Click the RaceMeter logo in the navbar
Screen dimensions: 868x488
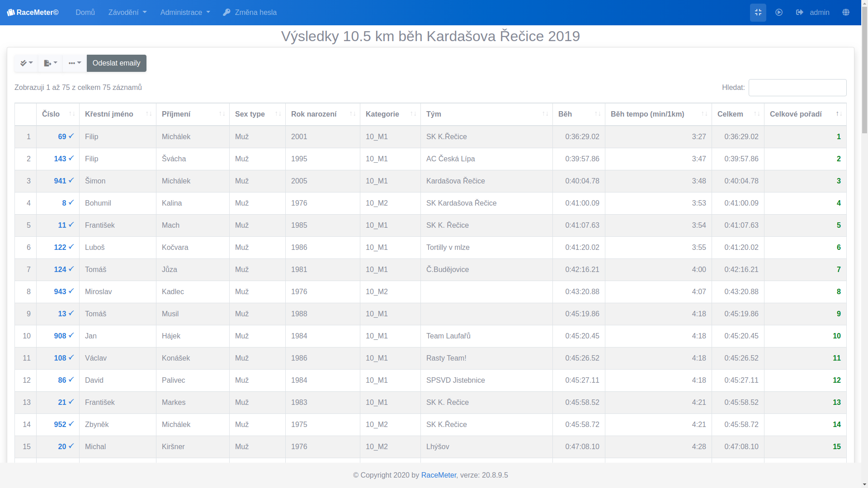point(33,13)
